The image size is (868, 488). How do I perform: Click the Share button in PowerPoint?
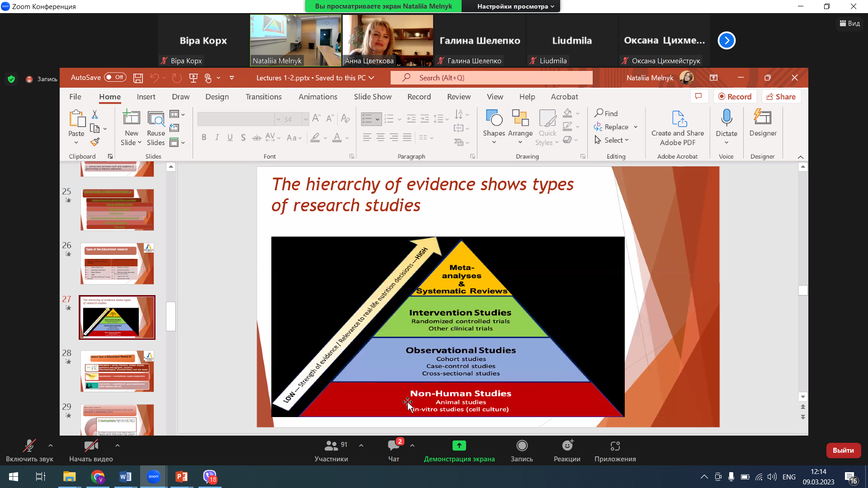(781, 96)
